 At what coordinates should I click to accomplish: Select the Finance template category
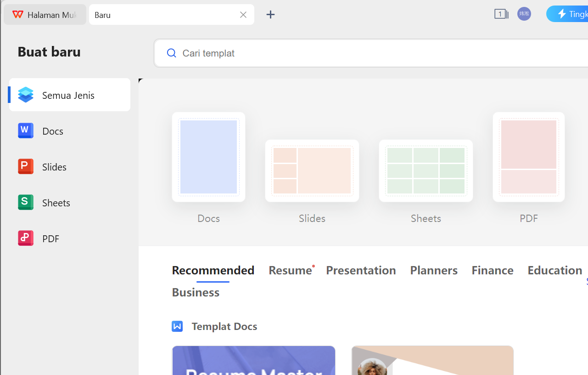coord(493,270)
